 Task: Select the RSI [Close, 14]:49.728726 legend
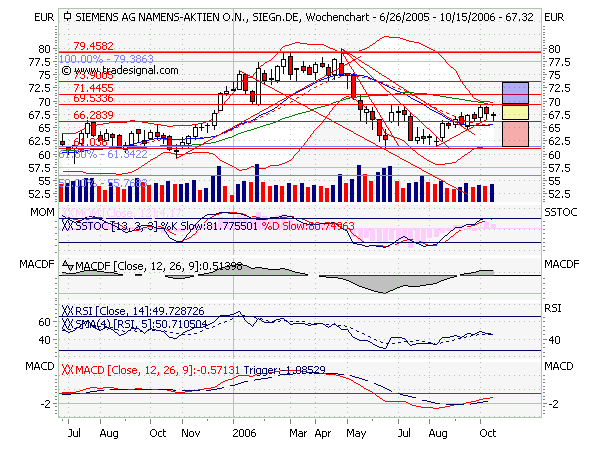(x=140, y=311)
